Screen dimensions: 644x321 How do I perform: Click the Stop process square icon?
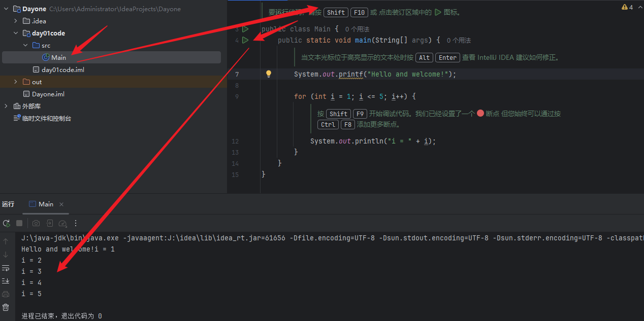[19, 223]
